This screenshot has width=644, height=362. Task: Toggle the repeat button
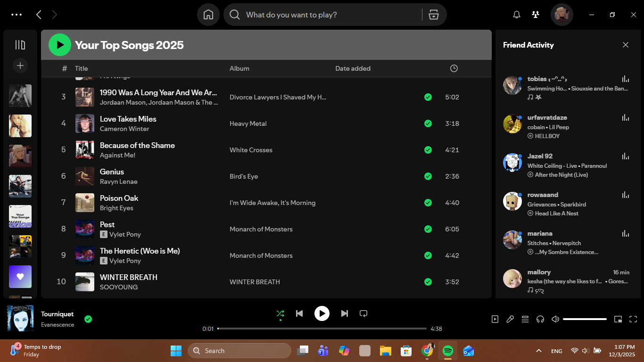tap(363, 313)
